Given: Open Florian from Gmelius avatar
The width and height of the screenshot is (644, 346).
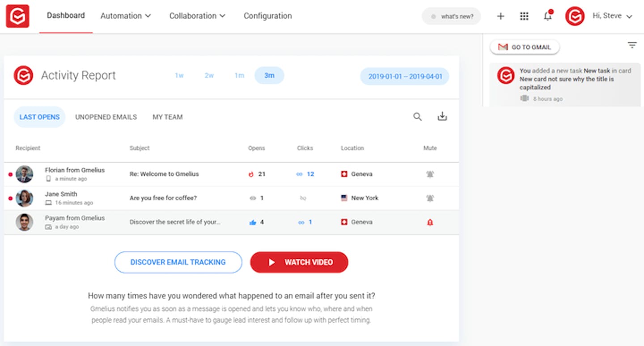Looking at the screenshot, I should 25,174.
